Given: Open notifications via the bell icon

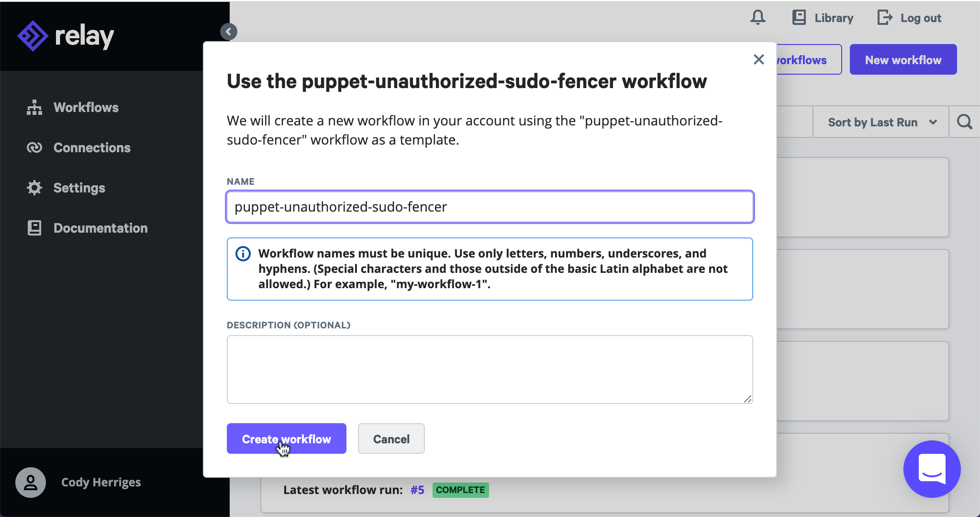Looking at the screenshot, I should 757,18.
